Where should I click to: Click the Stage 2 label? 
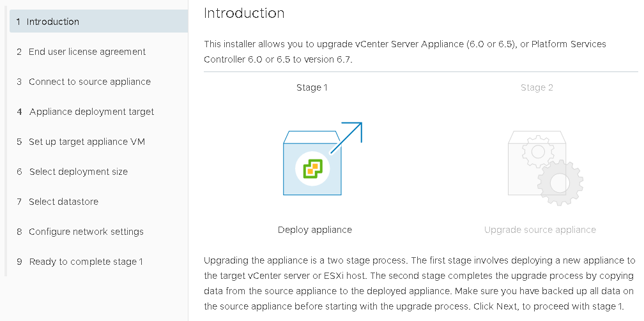pyautogui.click(x=537, y=87)
